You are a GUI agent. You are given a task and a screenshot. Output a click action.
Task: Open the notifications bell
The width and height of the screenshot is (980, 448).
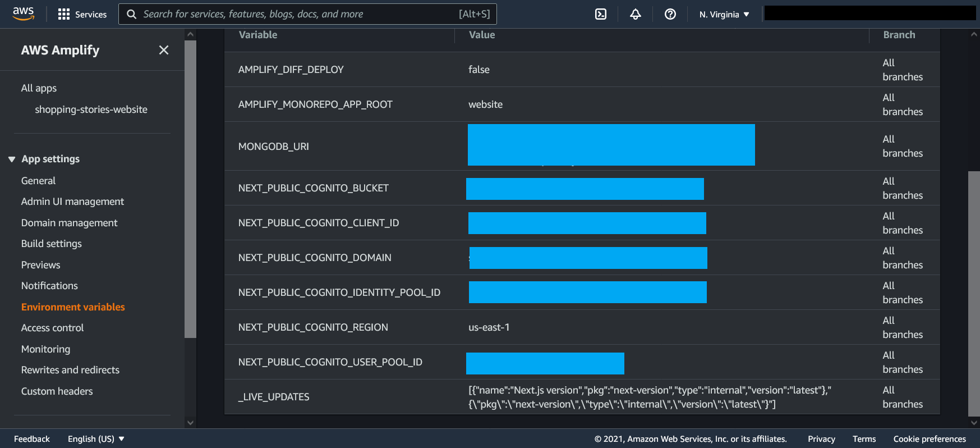pyautogui.click(x=636, y=14)
